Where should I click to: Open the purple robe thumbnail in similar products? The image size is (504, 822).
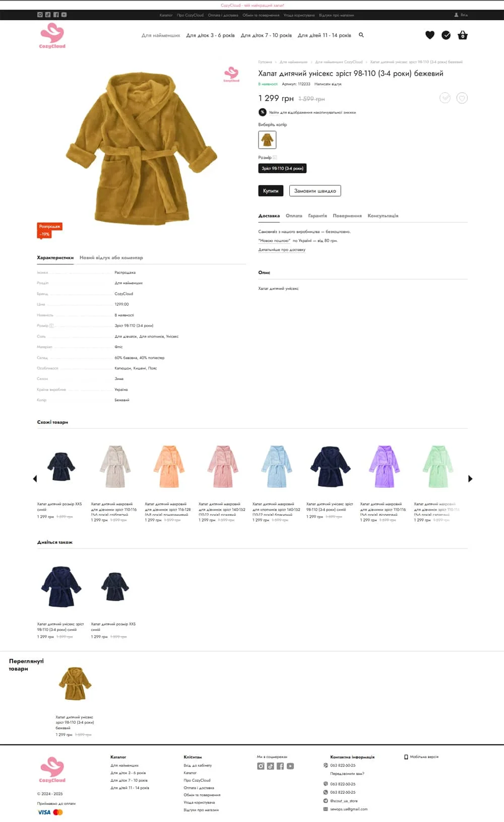coord(385,466)
